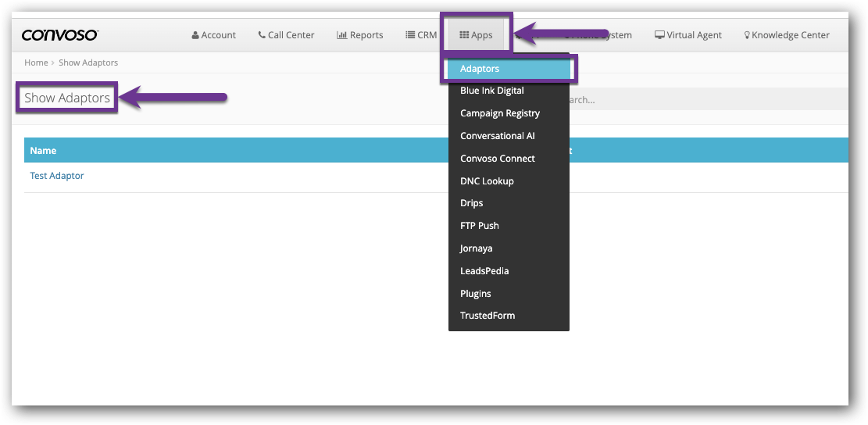
Task: Select DNC Lookup menu entry
Action: (x=509, y=181)
